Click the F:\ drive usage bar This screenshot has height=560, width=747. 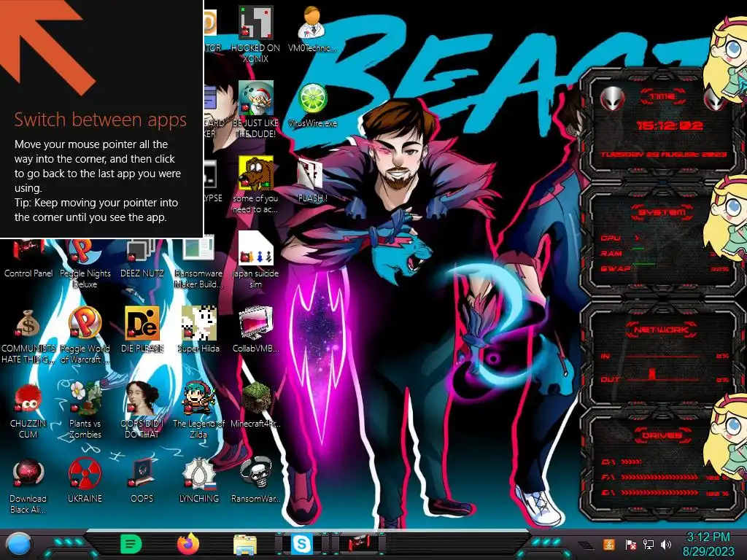[659, 477]
